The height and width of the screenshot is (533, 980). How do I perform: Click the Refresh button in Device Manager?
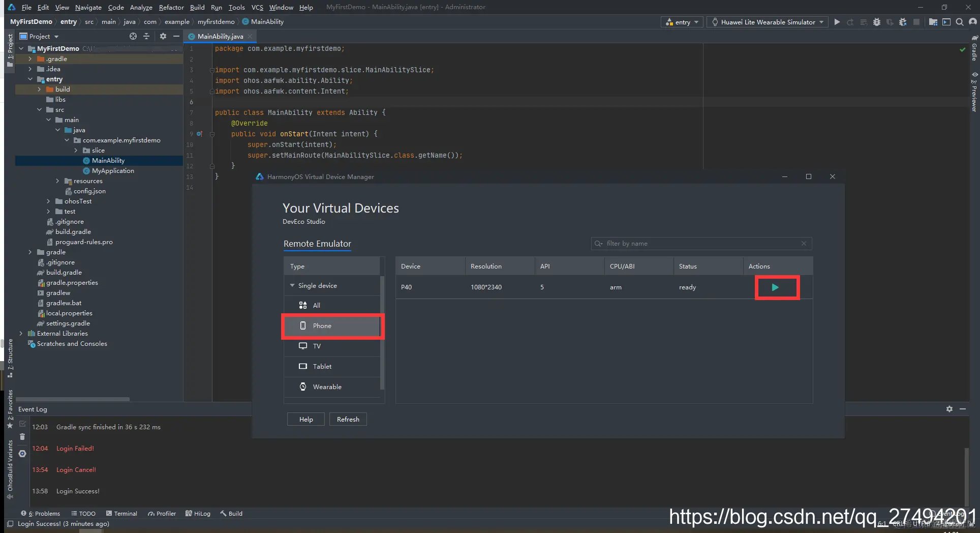click(348, 419)
